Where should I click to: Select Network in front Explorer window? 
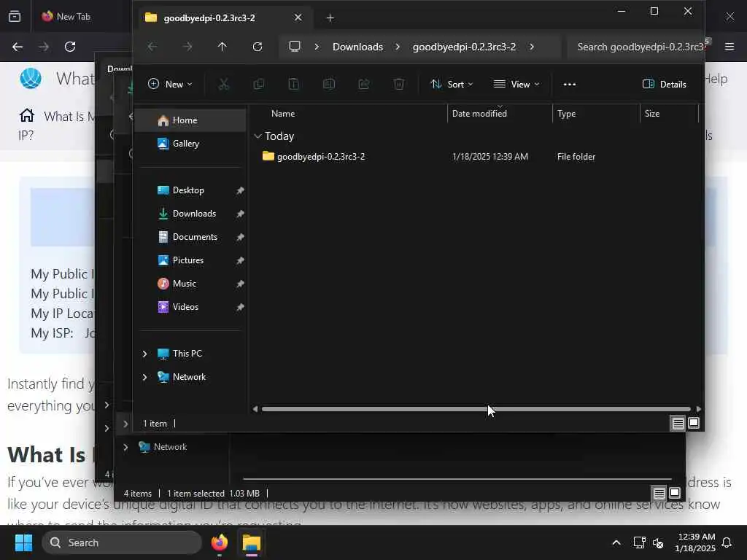click(x=189, y=377)
